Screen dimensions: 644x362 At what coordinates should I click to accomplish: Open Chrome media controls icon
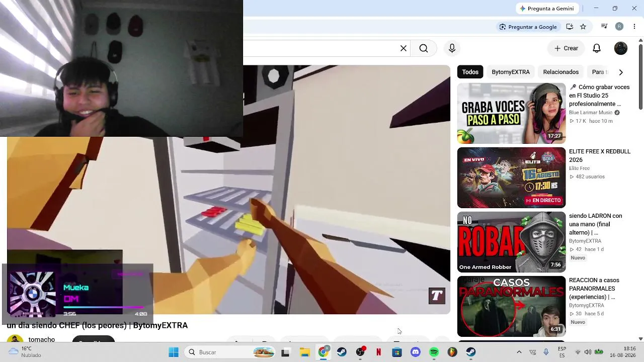604,27
